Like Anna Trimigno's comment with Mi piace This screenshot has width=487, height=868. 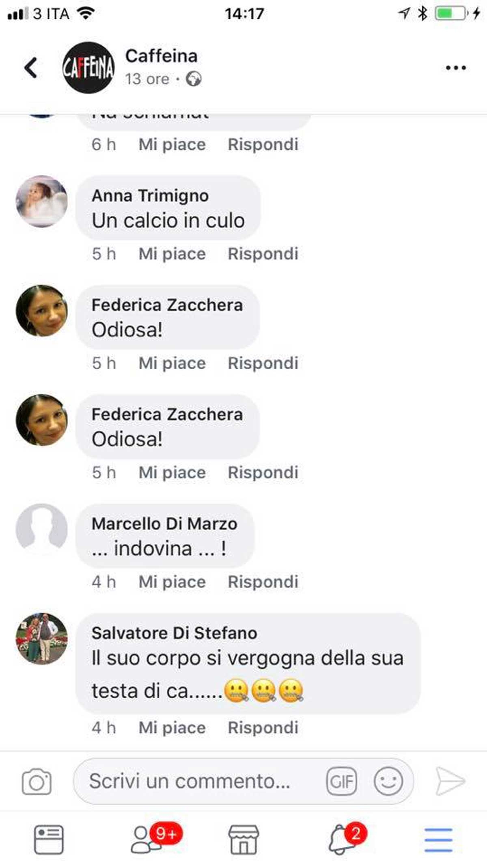[x=172, y=254]
